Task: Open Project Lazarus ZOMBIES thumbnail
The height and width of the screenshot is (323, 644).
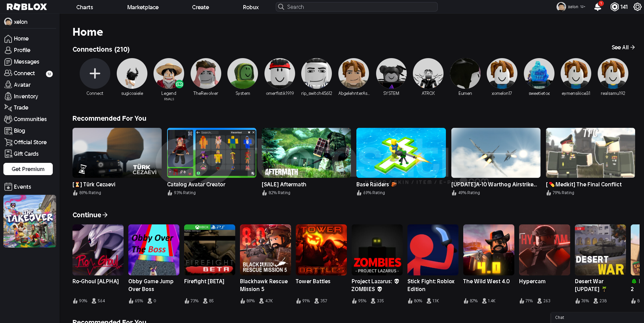Action: (x=377, y=250)
